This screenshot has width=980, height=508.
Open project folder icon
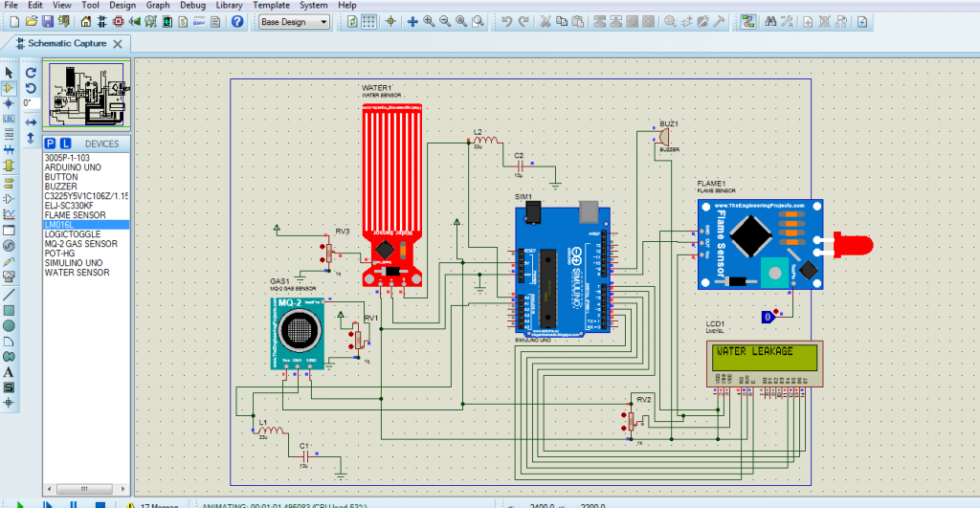[32, 22]
